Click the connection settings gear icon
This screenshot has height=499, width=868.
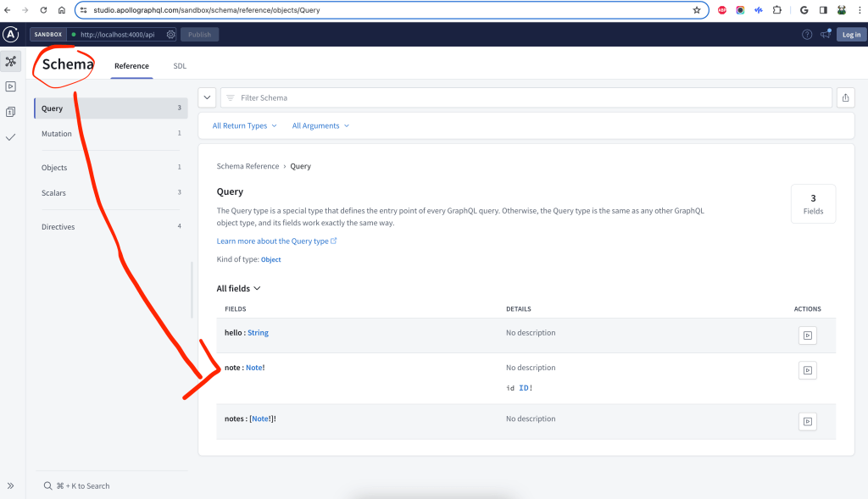(x=170, y=35)
